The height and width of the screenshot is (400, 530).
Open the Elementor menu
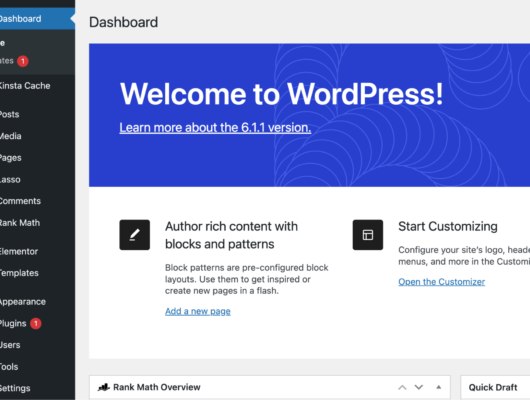coord(19,251)
